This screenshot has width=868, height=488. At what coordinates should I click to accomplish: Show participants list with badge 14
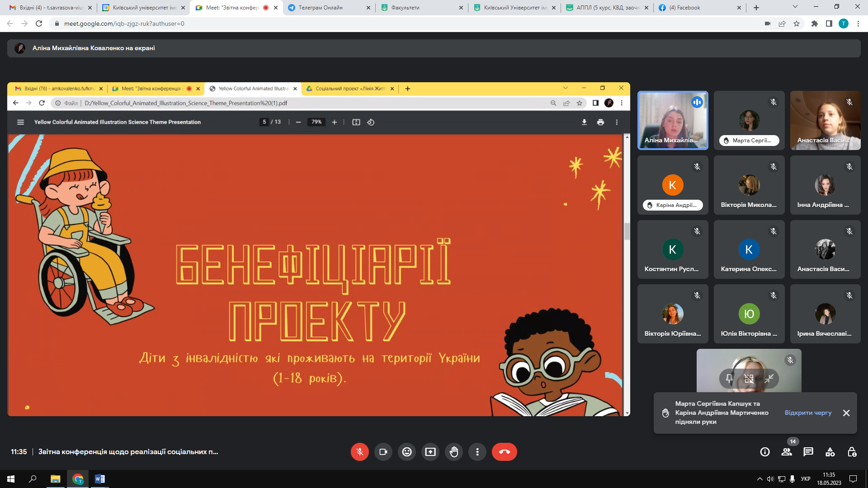[x=787, y=452]
